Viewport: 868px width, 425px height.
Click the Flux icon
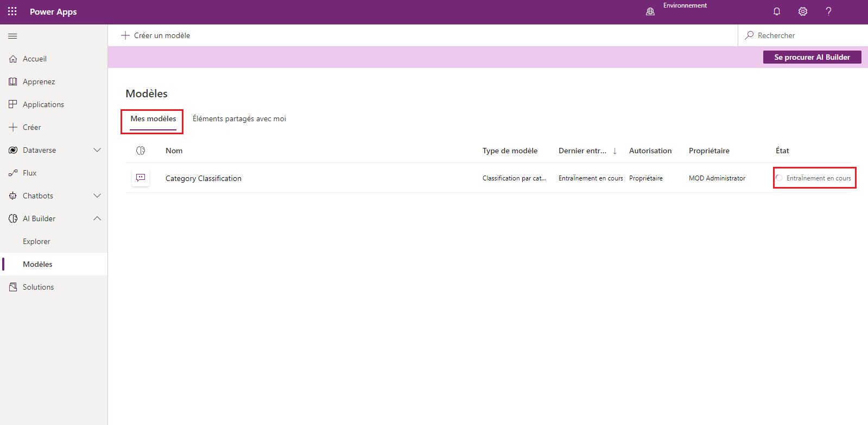point(13,173)
